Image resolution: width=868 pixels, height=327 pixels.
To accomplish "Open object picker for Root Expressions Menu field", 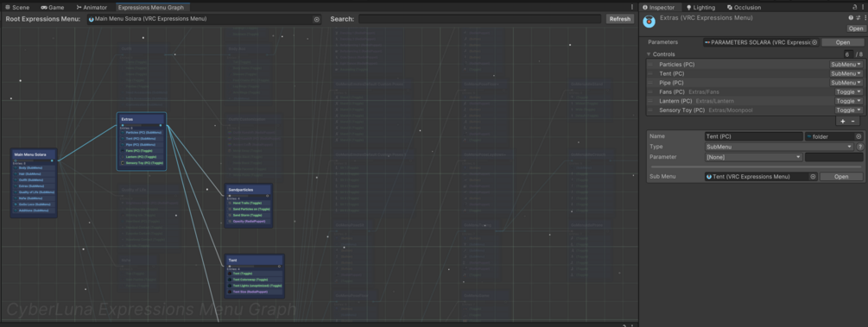I will [x=317, y=19].
